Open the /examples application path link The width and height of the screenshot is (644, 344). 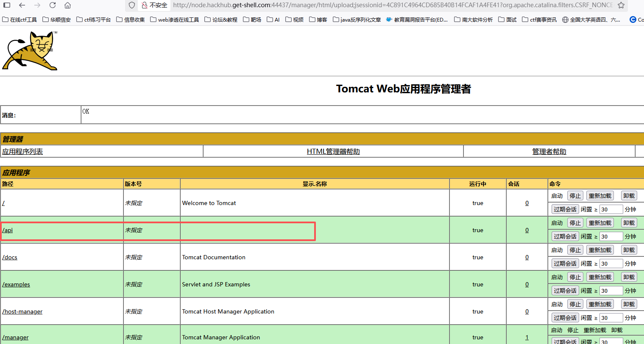[x=16, y=284]
